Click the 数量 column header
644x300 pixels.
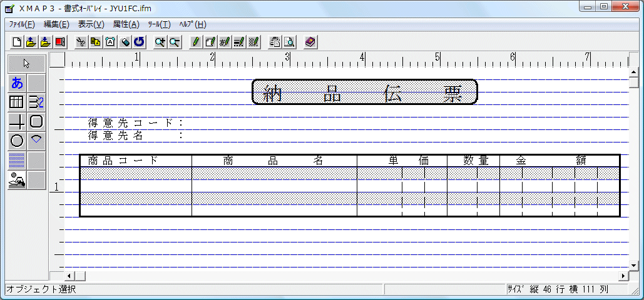[x=476, y=161]
